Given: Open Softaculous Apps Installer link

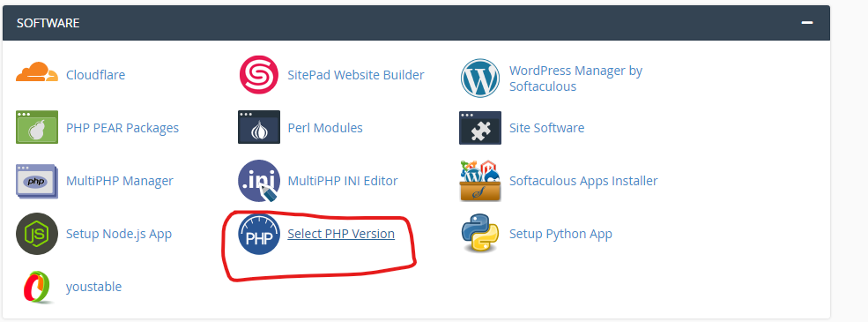Looking at the screenshot, I should coord(583,181).
